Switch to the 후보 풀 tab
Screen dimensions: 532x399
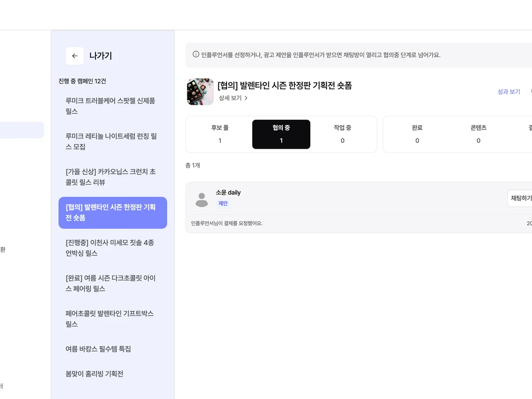(220, 134)
